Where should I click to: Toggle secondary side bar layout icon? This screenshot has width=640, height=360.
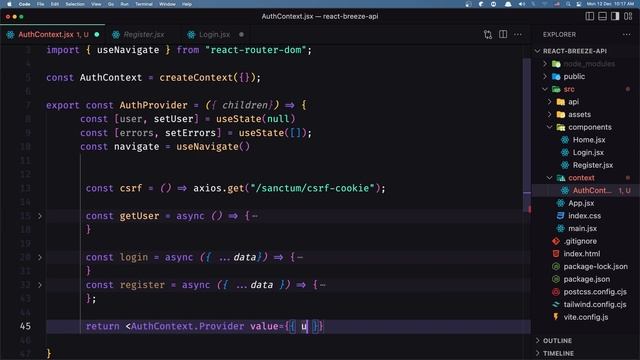615,16
